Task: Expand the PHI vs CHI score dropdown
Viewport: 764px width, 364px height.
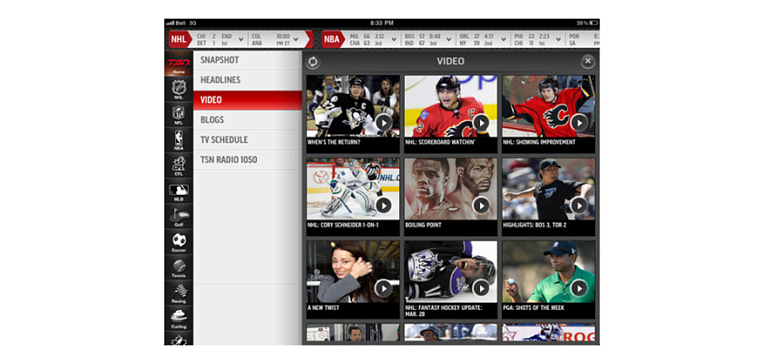Action: 557,39
